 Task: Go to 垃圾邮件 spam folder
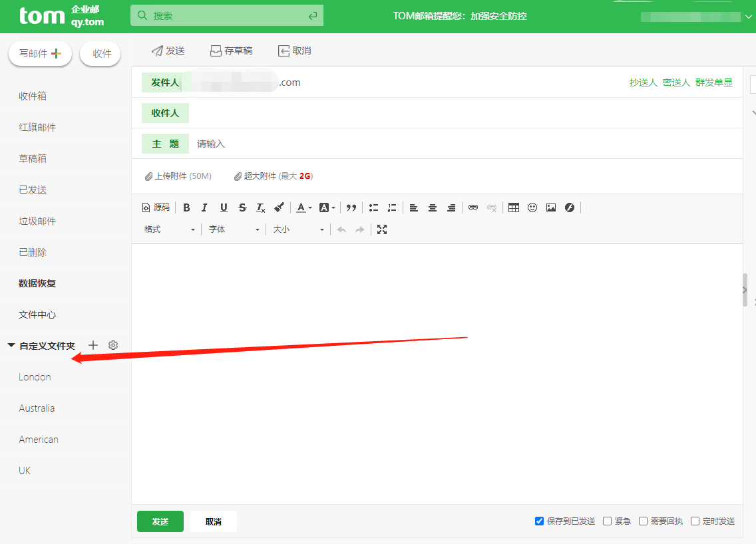click(x=37, y=221)
